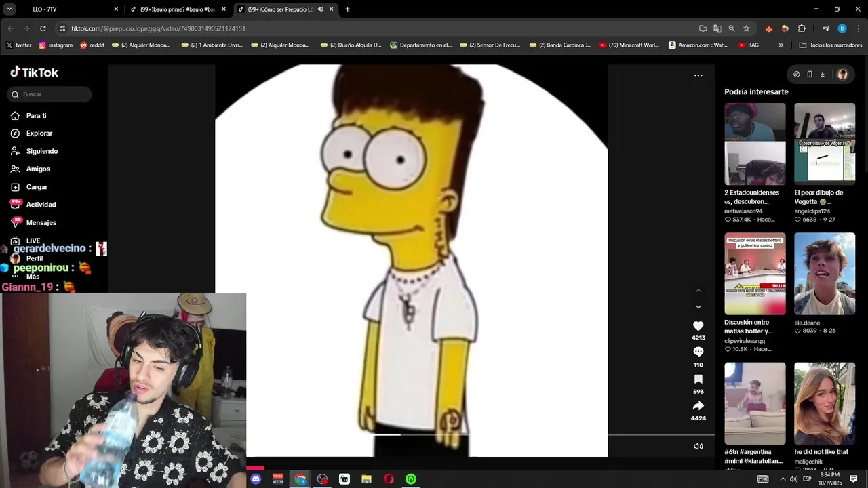Image resolution: width=868 pixels, height=488 pixels.
Task: Mute the Cómo ser Prepucio tab audio
Action: click(320, 9)
